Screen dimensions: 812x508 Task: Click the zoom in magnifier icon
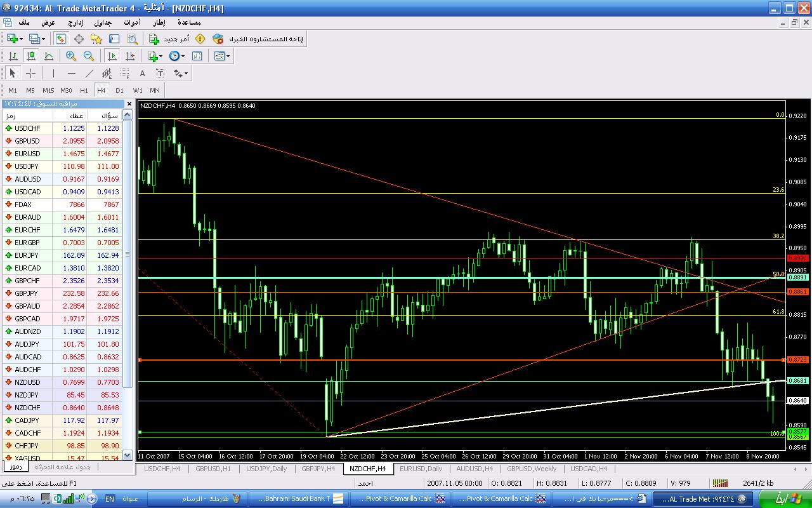[x=71, y=56]
